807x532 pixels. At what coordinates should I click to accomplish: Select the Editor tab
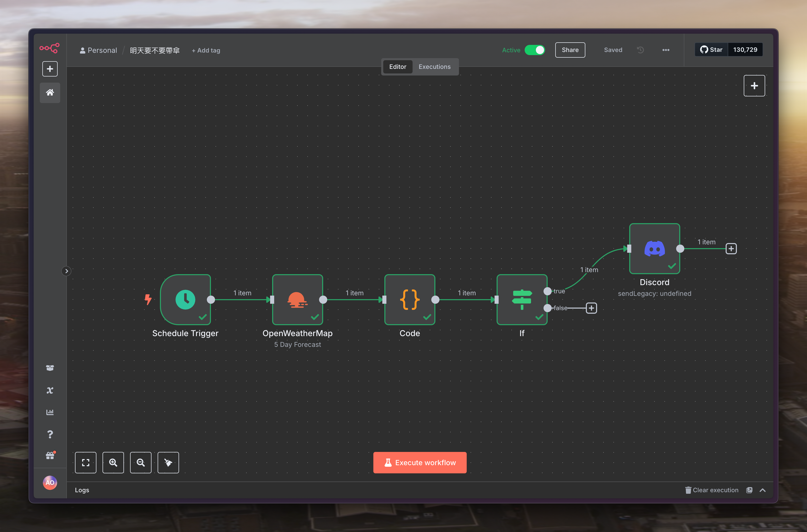397,67
